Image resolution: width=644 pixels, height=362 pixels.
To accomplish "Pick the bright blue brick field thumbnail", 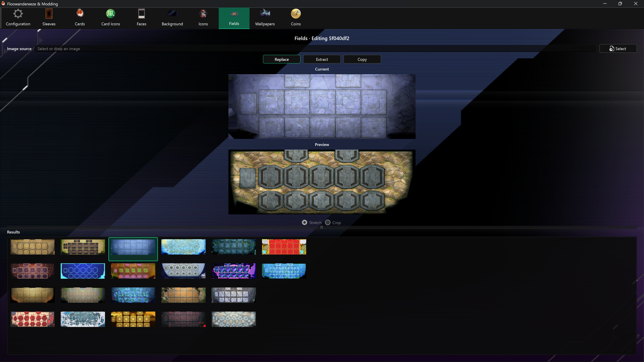I will [x=284, y=271].
